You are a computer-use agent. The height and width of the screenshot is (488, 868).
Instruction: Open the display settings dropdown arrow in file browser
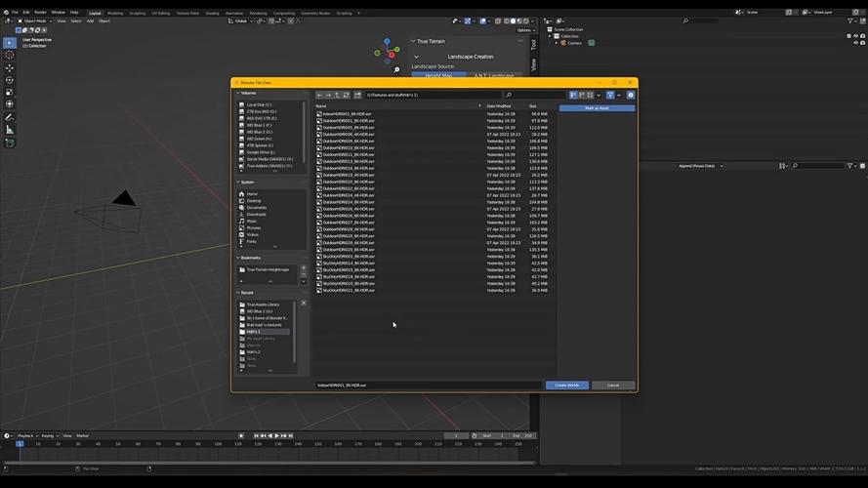pyautogui.click(x=599, y=96)
